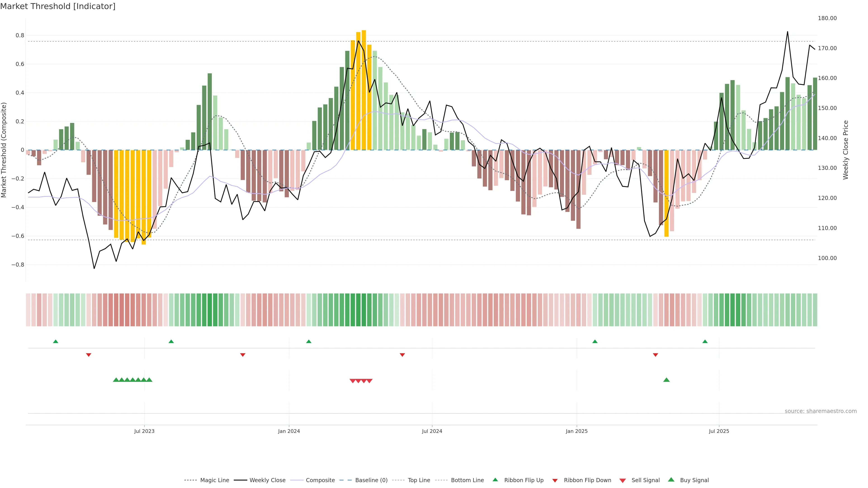Click the Jan 2024 x-axis label
The height and width of the screenshot is (488, 868).
tap(289, 431)
